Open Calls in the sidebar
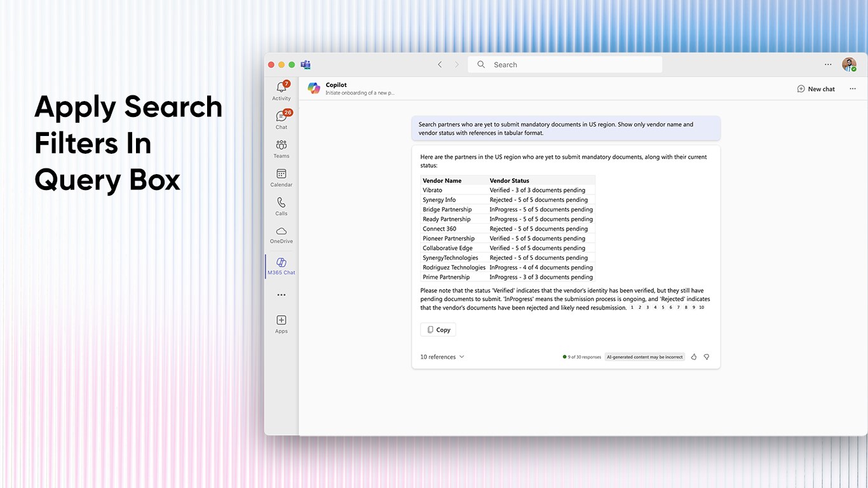This screenshot has height=488, width=868. pos(281,207)
